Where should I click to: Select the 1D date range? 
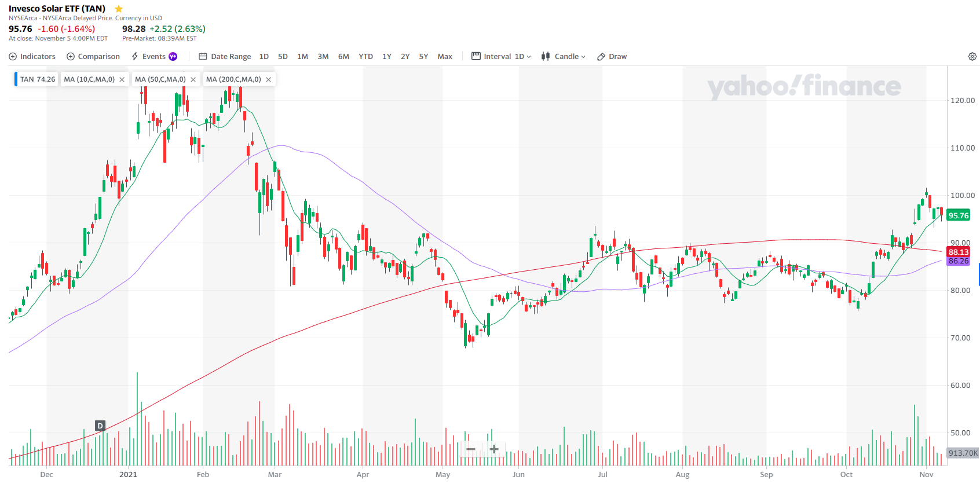[x=264, y=56]
